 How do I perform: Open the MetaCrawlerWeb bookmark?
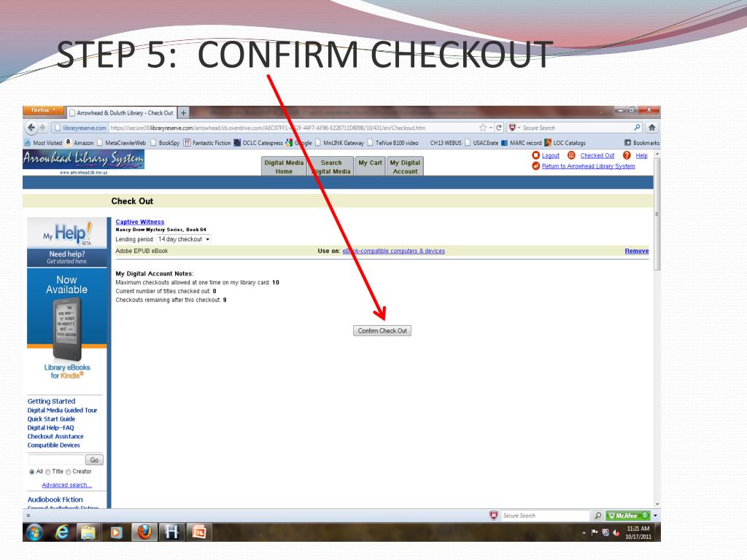(122, 143)
